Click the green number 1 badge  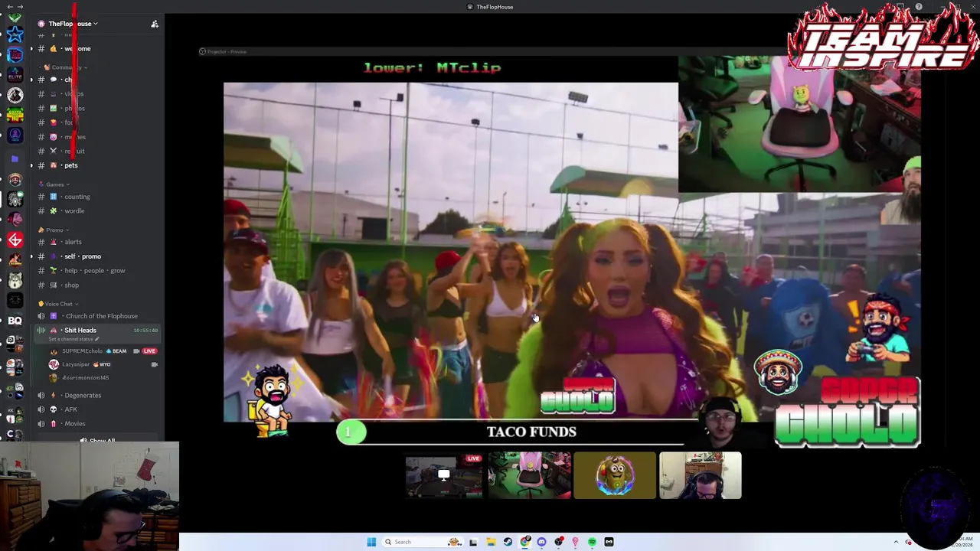351,432
